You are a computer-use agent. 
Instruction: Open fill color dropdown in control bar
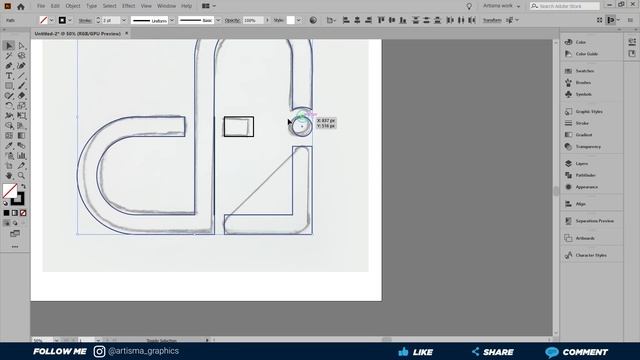[51, 20]
